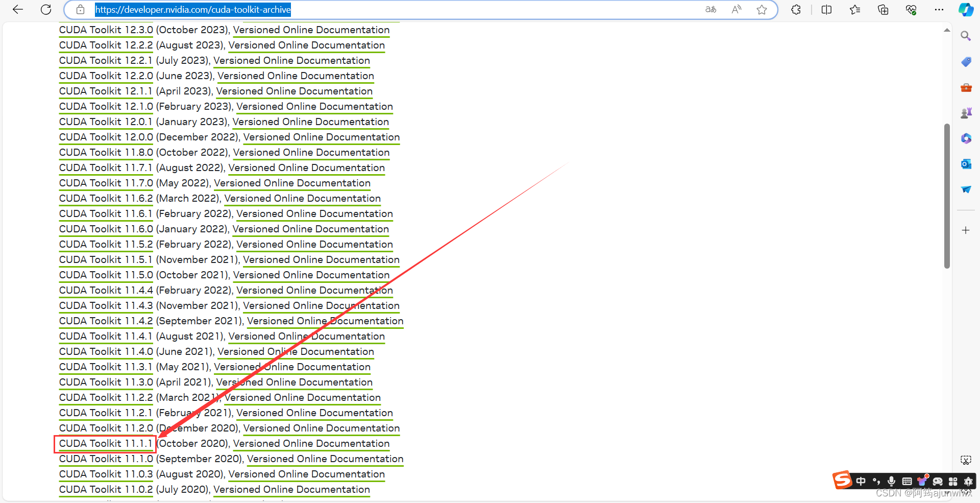Open Versioned Online Documentation for October 2020
The height and width of the screenshot is (503, 980).
[311, 443]
